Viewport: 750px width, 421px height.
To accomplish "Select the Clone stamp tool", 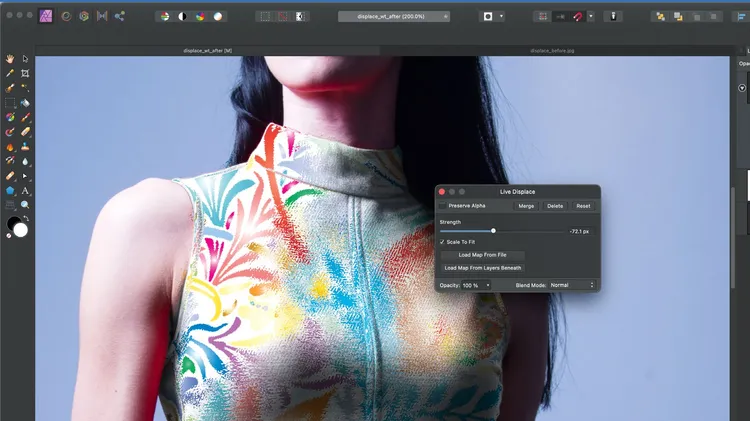I will [25, 147].
